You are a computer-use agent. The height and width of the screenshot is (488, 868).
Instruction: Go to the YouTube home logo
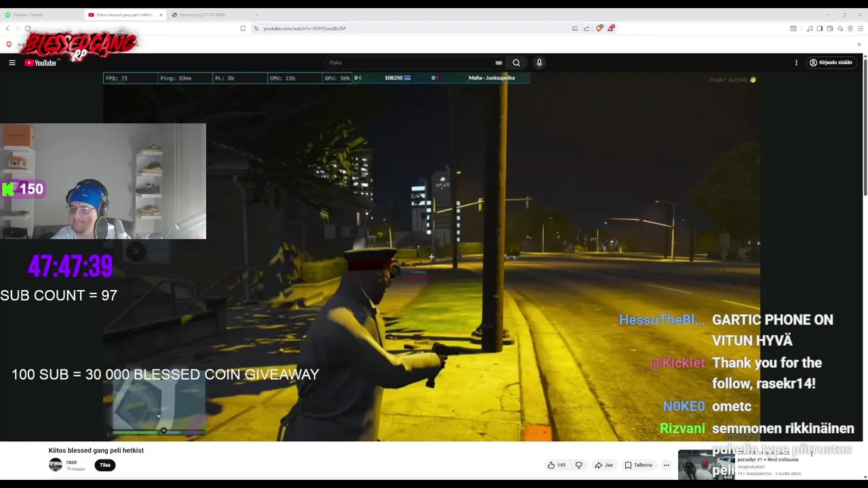(41, 62)
